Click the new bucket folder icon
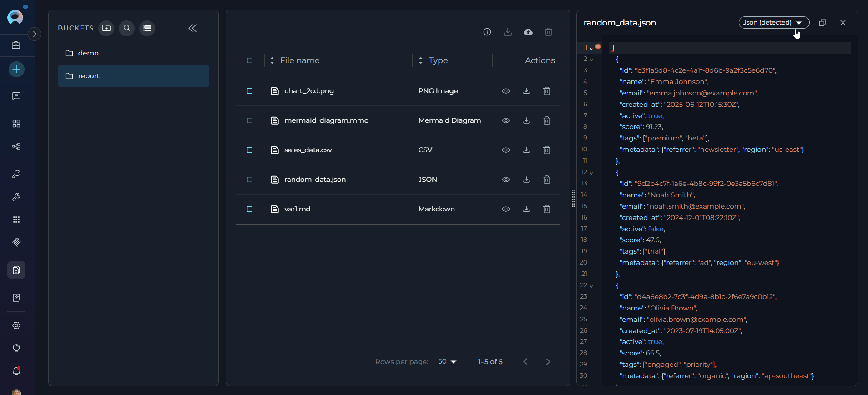This screenshot has width=868, height=395. click(106, 28)
